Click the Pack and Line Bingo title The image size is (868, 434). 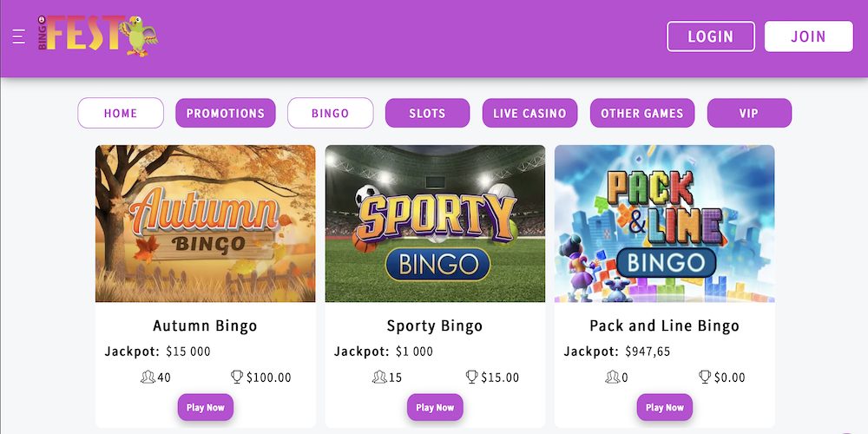[664, 326]
